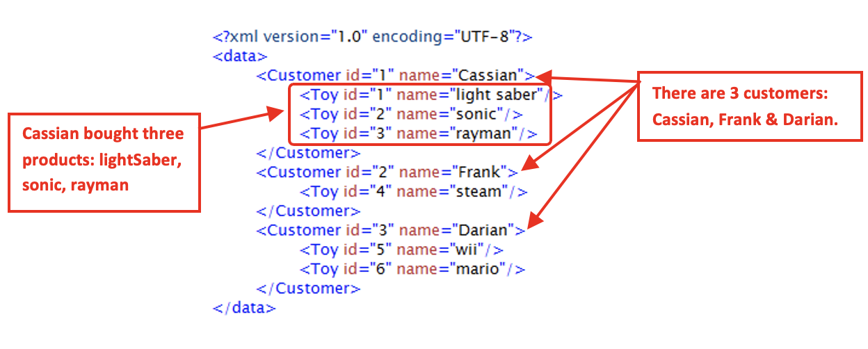The height and width of the screenshot is (349, 868).
Task: Click the 'Cassian bought three products' callout box
Action: pyautogui.click(x=104, y=162)
